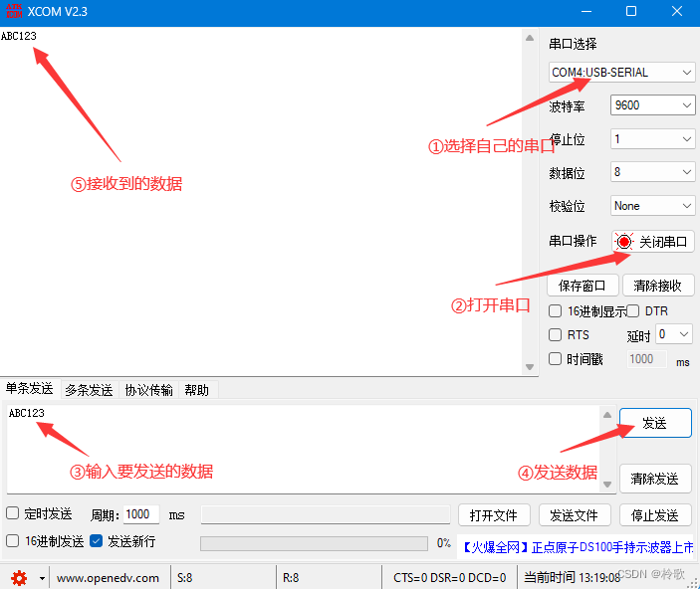Toggle the RTS checkbox
This screenshot has width=700, height=589.
555,334
